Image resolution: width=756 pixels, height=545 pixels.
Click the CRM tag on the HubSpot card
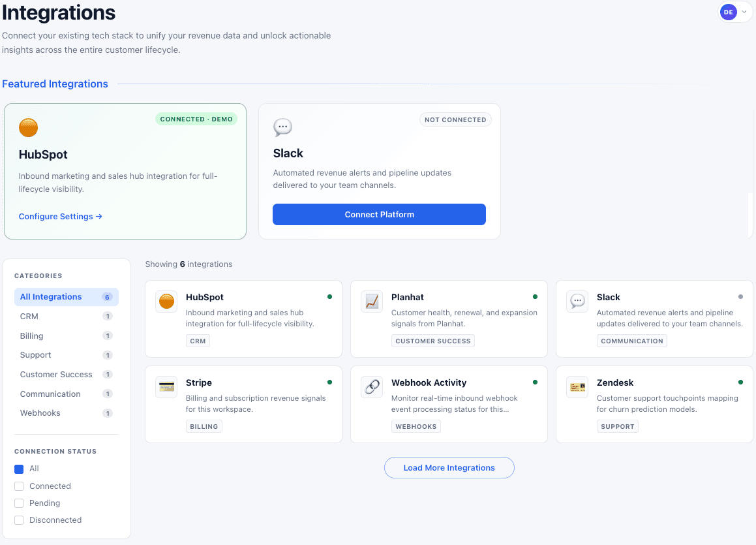pyautogui.click(x=198, y=341)
